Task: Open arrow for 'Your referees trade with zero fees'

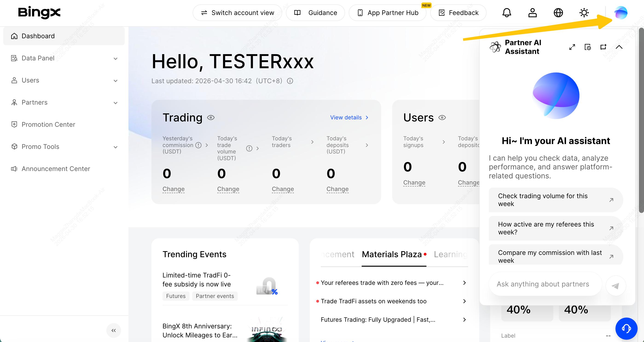Action: pyautogui.click(x=464, y=283)
